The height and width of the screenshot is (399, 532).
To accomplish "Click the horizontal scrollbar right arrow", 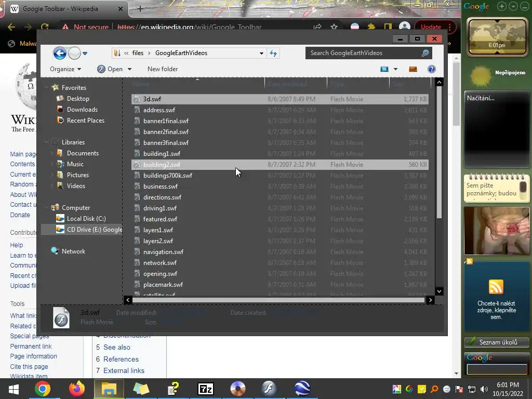I will 430,300.
